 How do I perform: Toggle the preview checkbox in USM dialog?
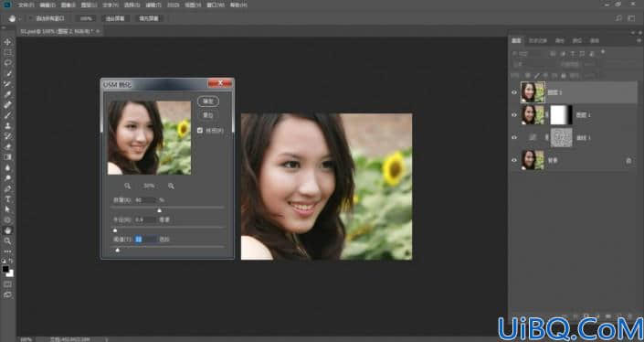200,130
